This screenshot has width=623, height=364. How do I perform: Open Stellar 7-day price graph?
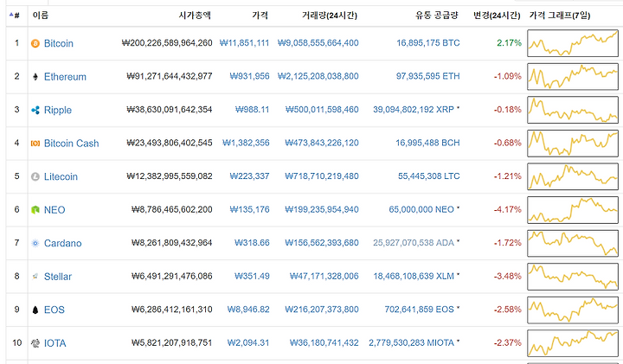pos(573,277)
